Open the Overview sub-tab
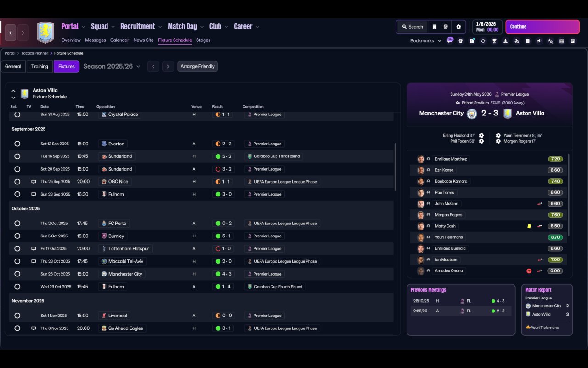 coord(71,40)
